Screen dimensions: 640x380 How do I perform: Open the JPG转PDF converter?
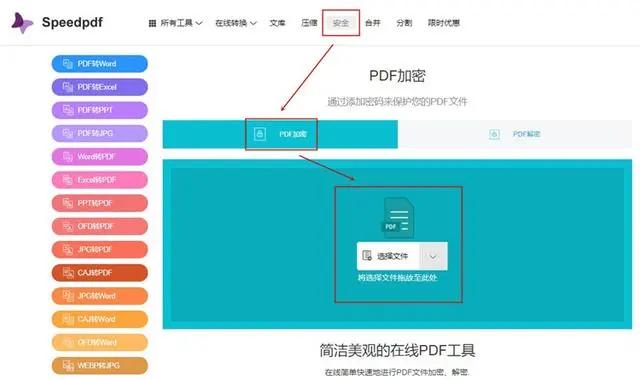(x=100, y=249)
